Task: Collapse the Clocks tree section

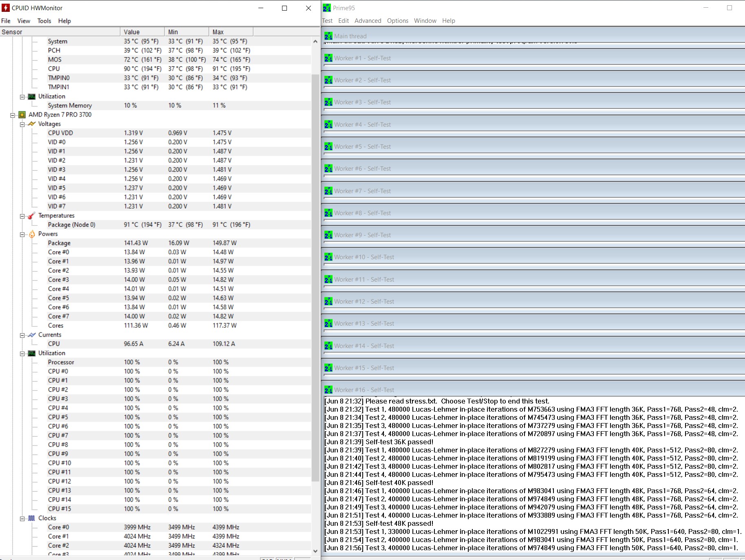Action: pyautogui.click(x=22, y=519)
